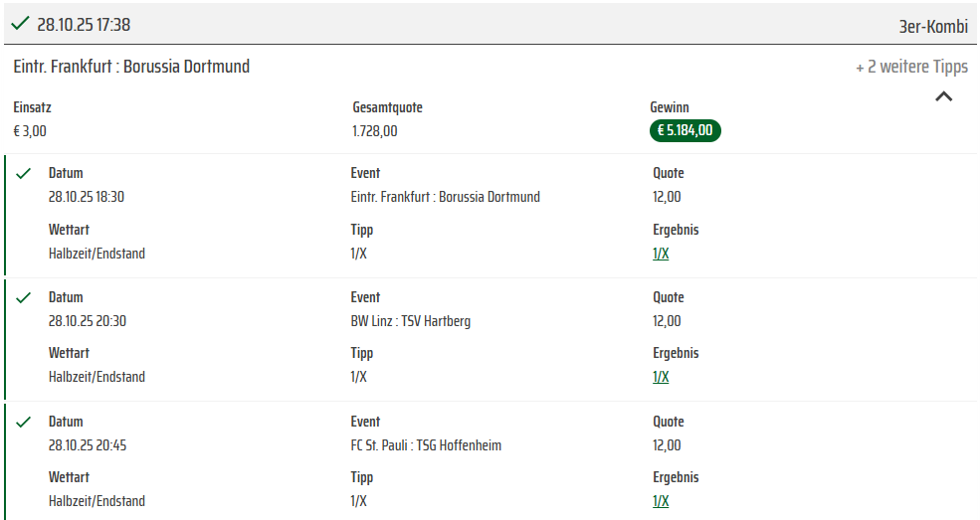This screenshot has width=980, height=520.
Task: Click the 3er-Kombi label
Action: [932, 27]
